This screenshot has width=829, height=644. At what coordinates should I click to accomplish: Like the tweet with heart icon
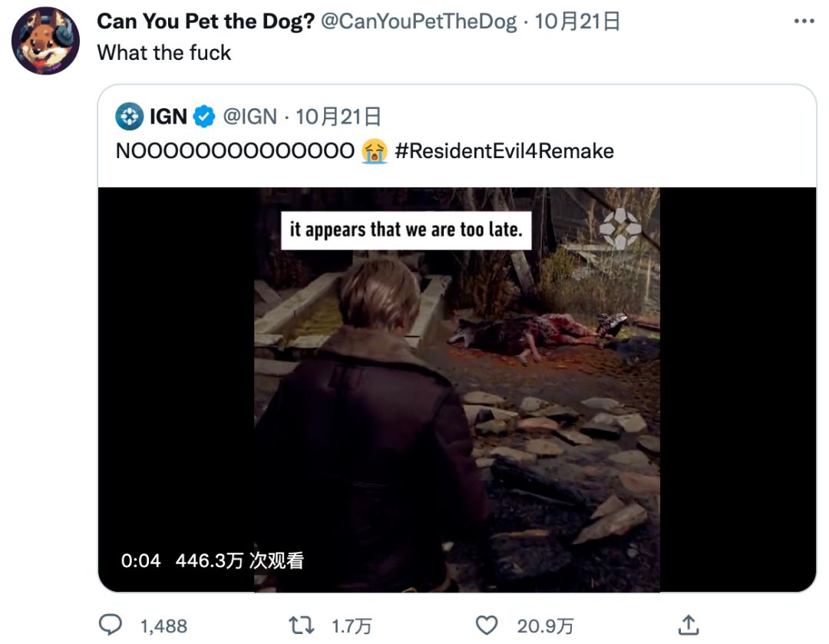[487, 625]
